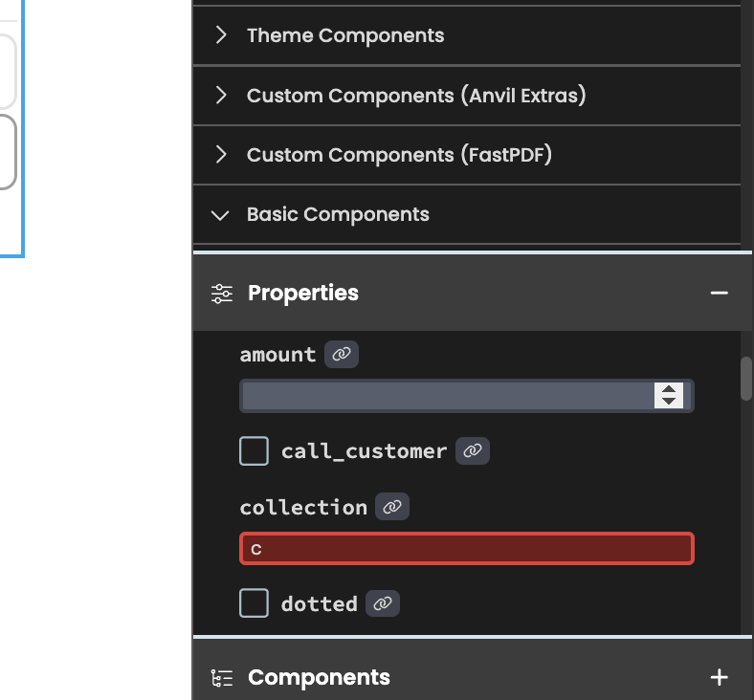
Task: Click the data binding link icon beside amount
Action: coord(342,355)
